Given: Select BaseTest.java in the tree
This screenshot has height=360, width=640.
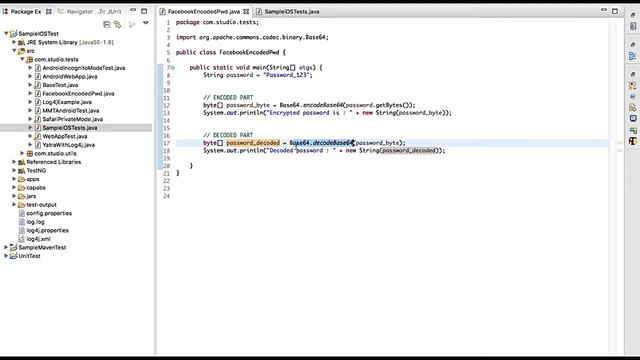Looking at the screenshot, I should click(x=60, y=85).
